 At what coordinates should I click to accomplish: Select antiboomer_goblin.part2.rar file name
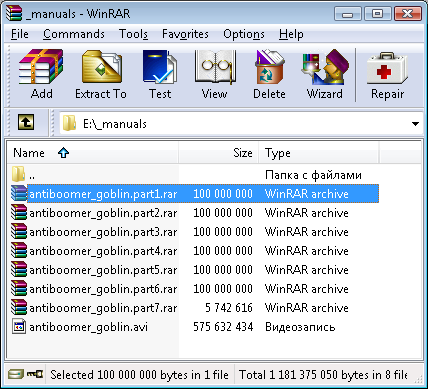103,213
